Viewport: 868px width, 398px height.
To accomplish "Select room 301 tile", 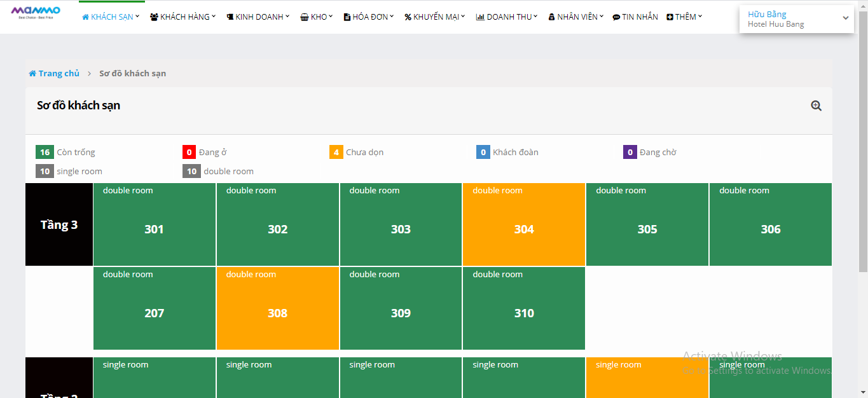I will tap(154, 224).
